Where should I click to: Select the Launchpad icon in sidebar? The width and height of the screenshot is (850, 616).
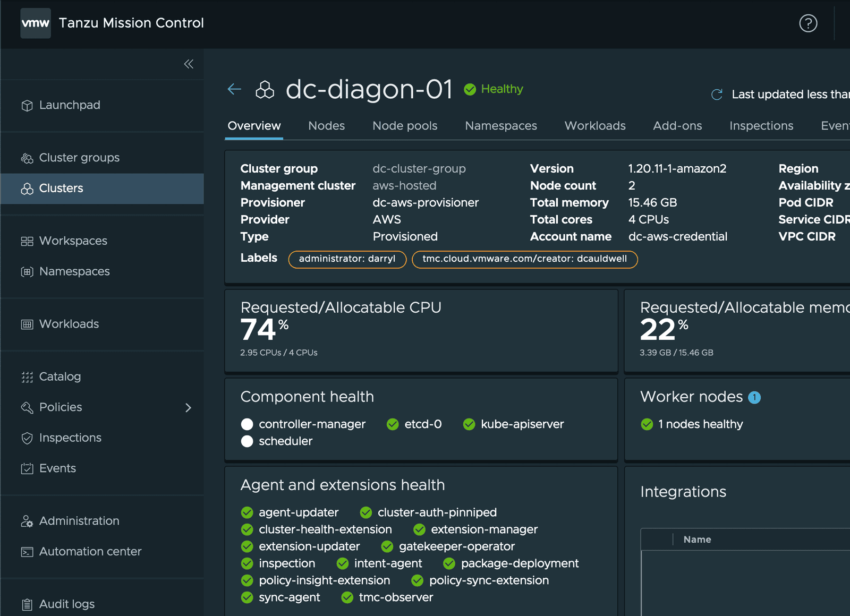click(27, 105)
